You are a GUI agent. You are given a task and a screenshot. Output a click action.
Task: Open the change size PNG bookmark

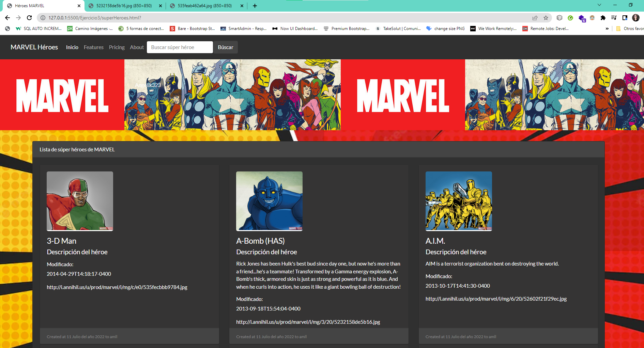(x=446, y=29)
